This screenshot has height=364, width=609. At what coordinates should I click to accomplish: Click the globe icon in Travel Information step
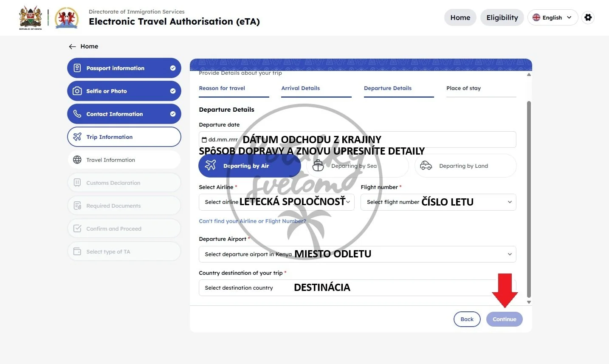tap(77, 160)
